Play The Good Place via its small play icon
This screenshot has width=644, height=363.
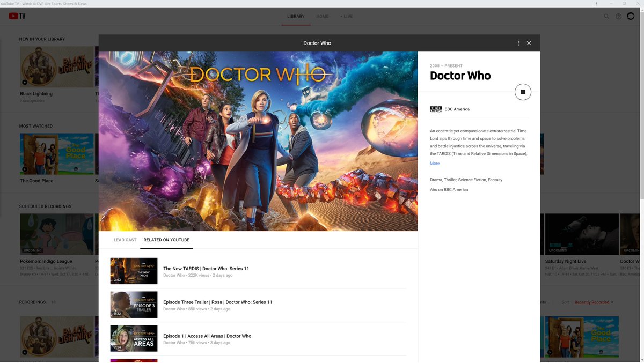[25, 169]
